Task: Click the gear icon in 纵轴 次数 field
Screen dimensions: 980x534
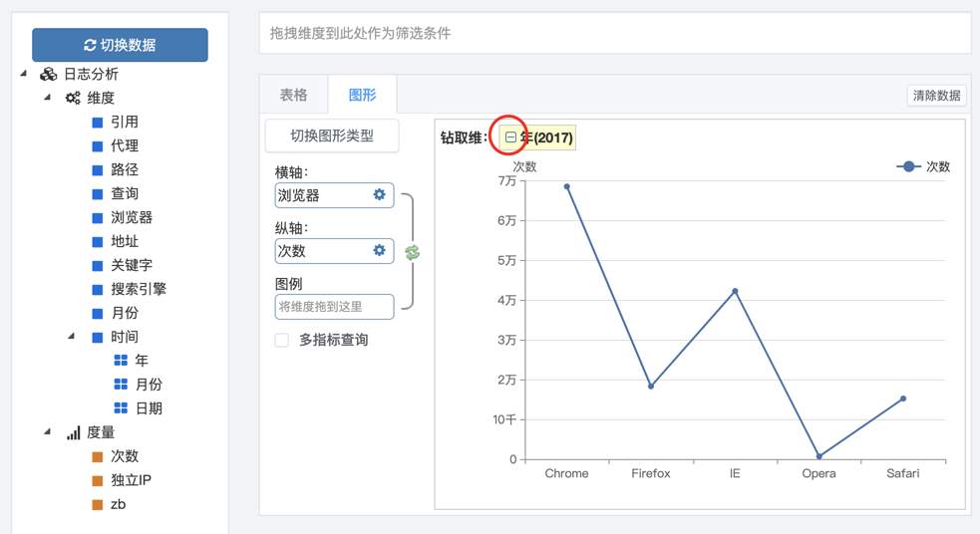Action: click(379, 250)
